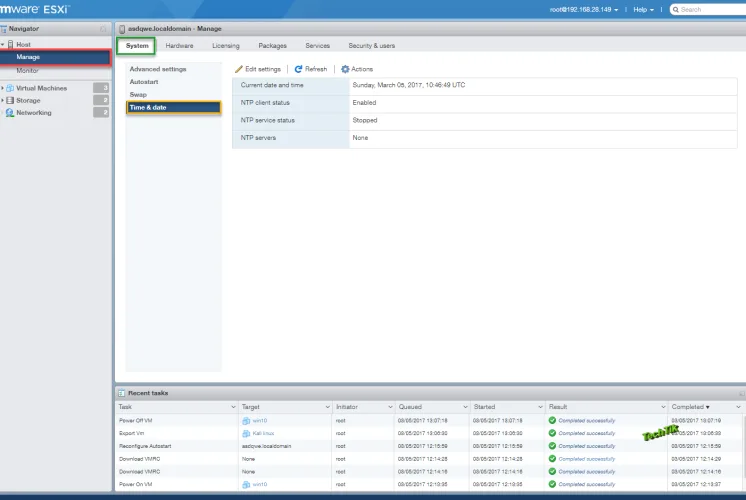The image size is (746, 500).
Task: Click VM icon in Power On VM row
Action: click(246, 484)
